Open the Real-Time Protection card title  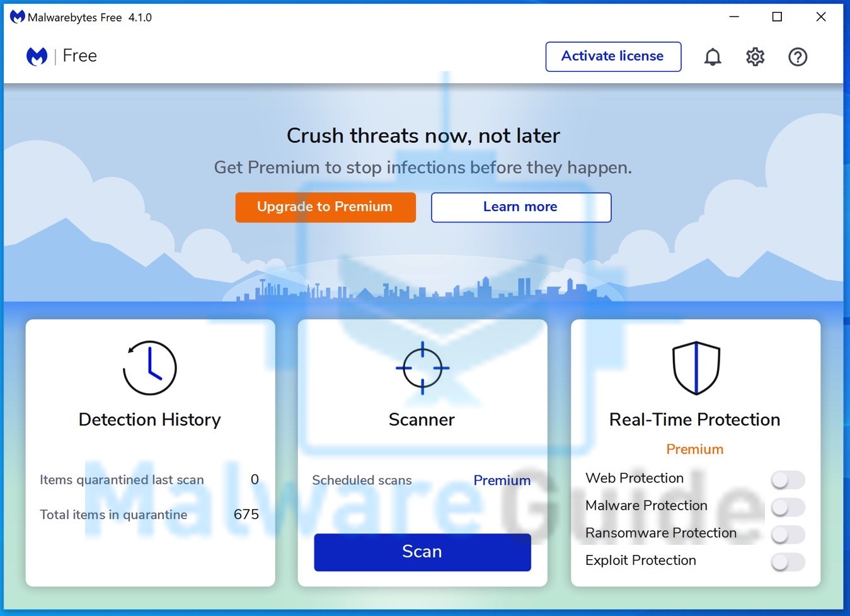[695, 419]
